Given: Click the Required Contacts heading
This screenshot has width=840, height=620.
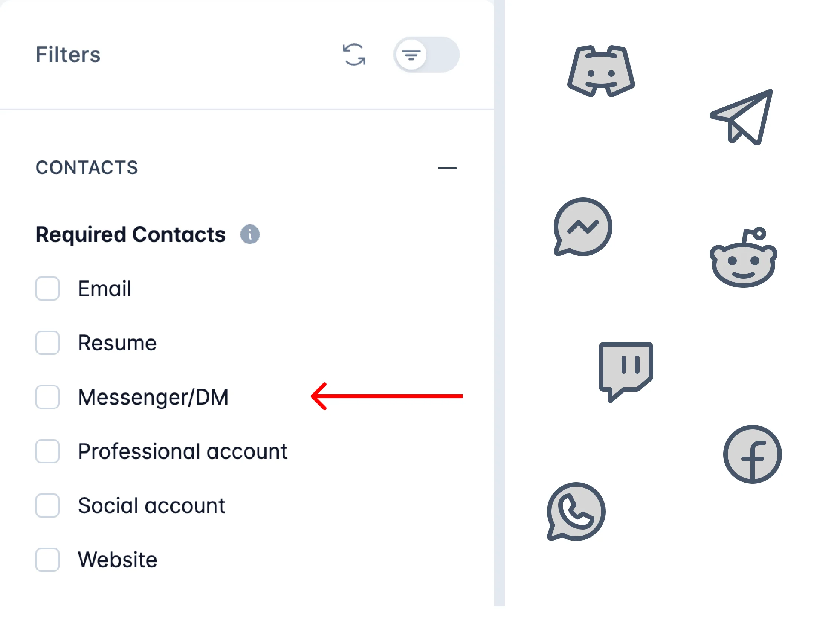Looking at the screenshot, I should pyautogui.click(x=131, y=234).
